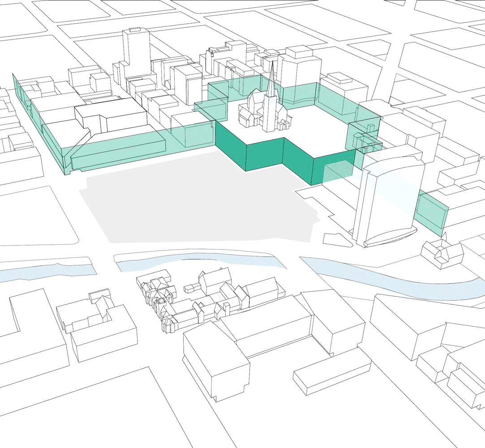Select the dark green solid wall
The height and width of the screenshot is (448, 485).
pyautogui.click(x=264, y=155)
